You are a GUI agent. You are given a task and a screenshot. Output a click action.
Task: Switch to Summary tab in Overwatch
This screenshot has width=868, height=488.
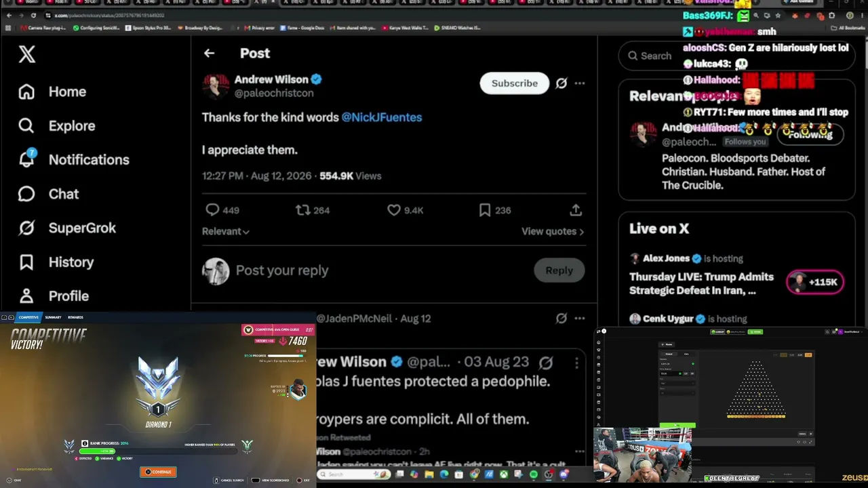[x=53, y=317]
